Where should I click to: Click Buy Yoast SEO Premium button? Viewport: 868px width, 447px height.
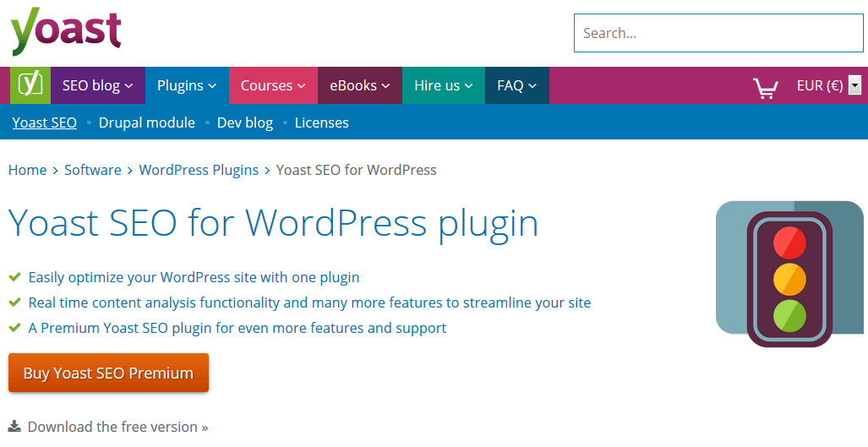(108, 373)
